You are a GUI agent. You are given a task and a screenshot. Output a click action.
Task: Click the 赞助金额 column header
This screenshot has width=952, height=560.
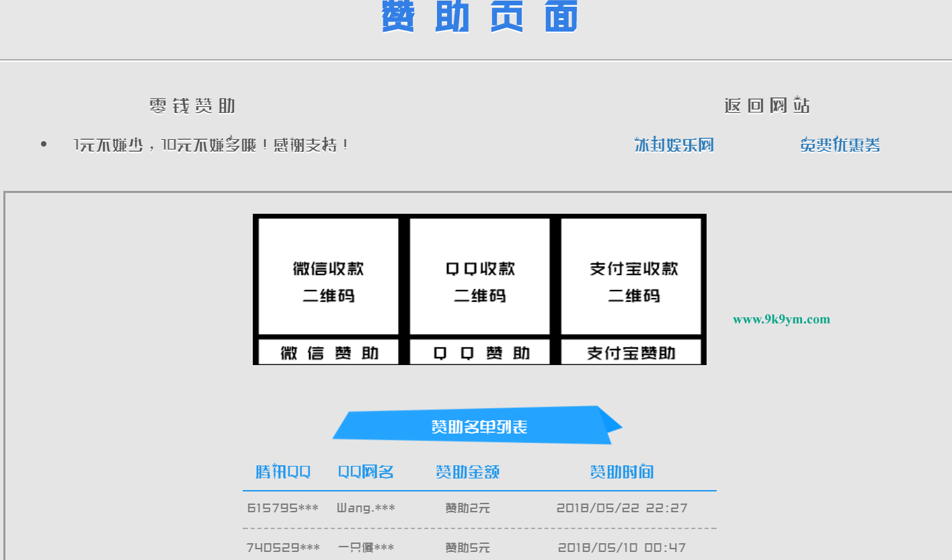467,471
